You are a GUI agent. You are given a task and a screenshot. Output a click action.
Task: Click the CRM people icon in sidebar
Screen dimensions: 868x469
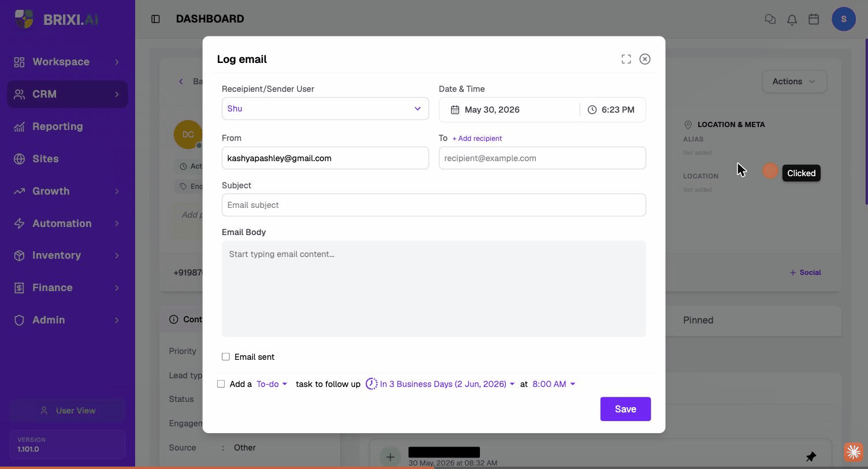click(x=19, y=94)
